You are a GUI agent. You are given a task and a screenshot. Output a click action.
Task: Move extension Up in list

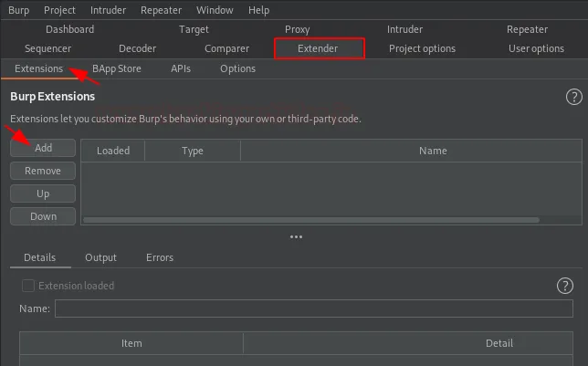coord(43,193)
